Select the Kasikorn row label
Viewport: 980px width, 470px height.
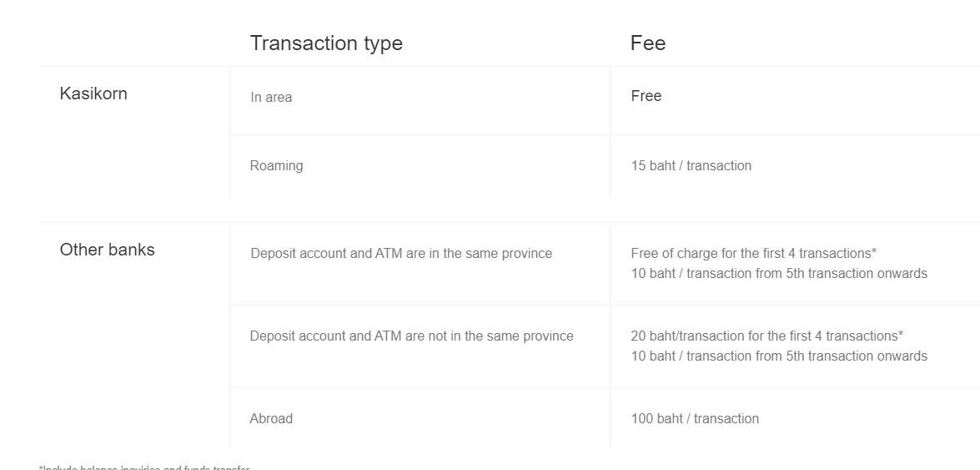point(93,93)
